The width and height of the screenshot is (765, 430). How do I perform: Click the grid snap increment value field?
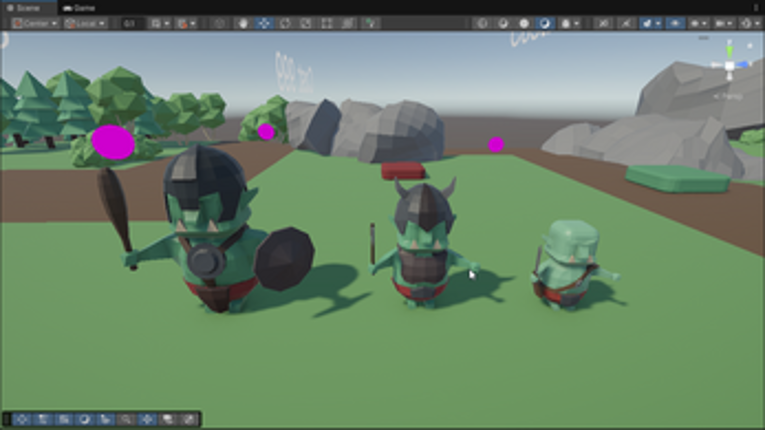(130, 23)
